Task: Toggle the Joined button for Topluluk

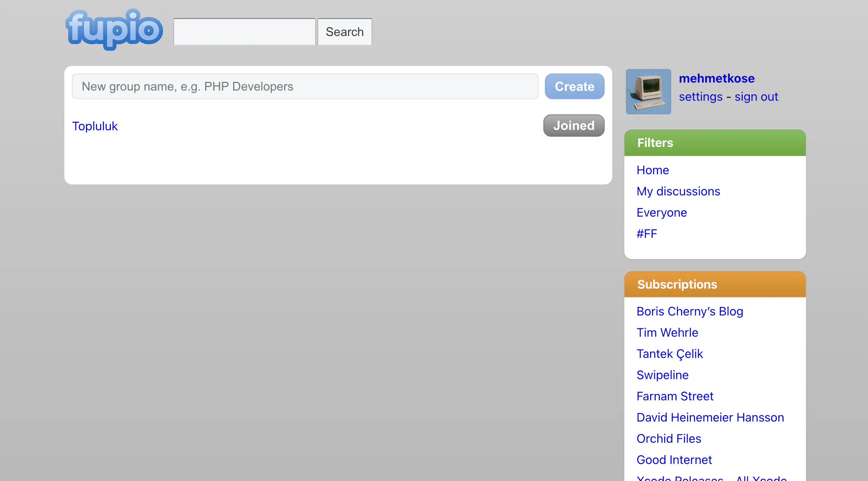Action: pyautogui.click(x=574, y=125)
